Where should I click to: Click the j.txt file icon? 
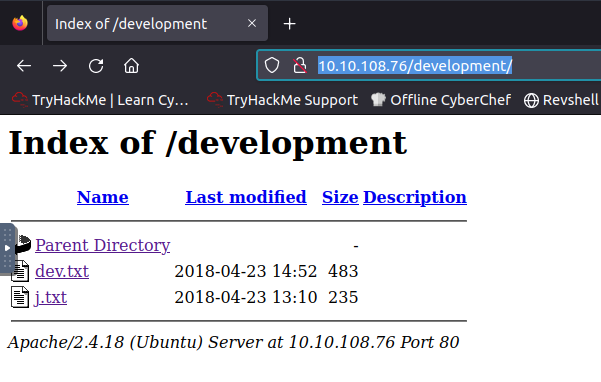20,297
